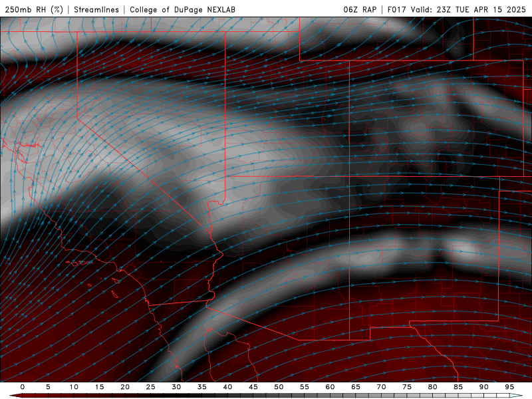Click the "06Z RAP" model run label
Screen dimensions: 532x399
[x=360, y=9]
